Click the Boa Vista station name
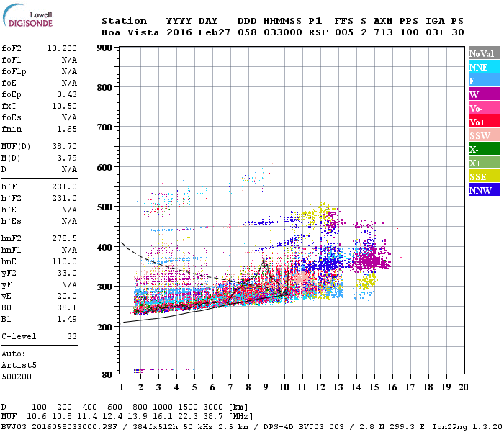This screenshot has height=432, width=504. (130, 32)
